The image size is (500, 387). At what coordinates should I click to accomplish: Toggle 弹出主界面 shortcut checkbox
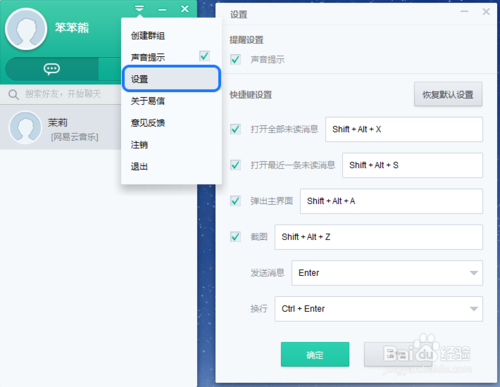pyautogui.click(x=235, y=201)
